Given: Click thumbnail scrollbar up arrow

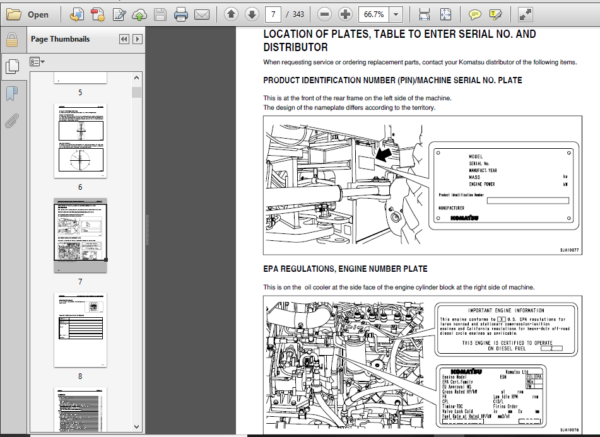Looking at the screenshot, I should pos(137,78).
